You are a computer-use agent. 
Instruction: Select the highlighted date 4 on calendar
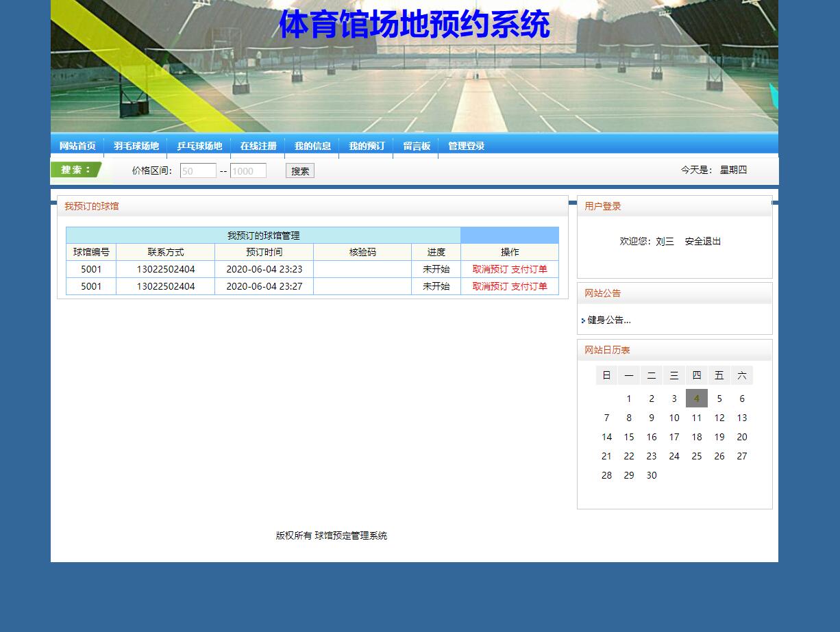(x=696, y=398)
